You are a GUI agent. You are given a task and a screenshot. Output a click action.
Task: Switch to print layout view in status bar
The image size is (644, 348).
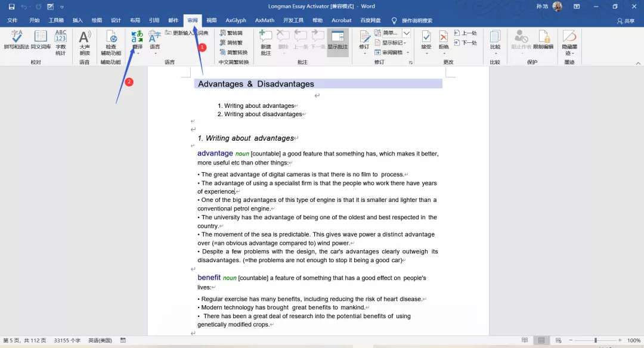(x=541, y=340)
